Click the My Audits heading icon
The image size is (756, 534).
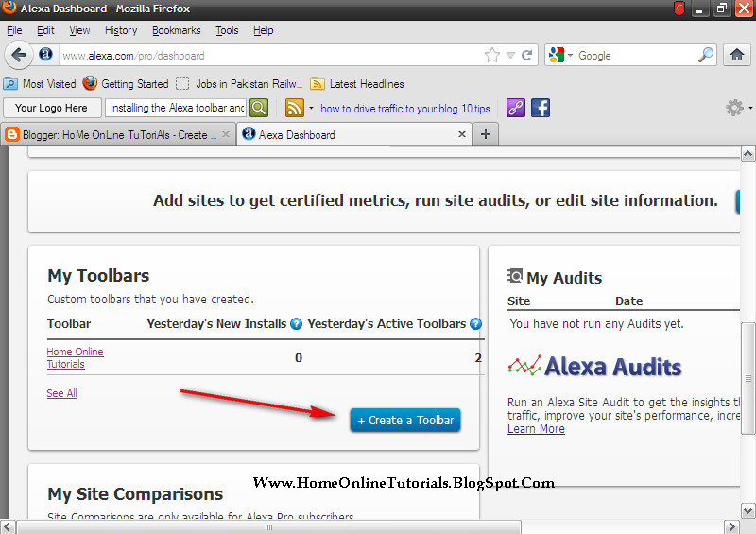coord(515,276)
